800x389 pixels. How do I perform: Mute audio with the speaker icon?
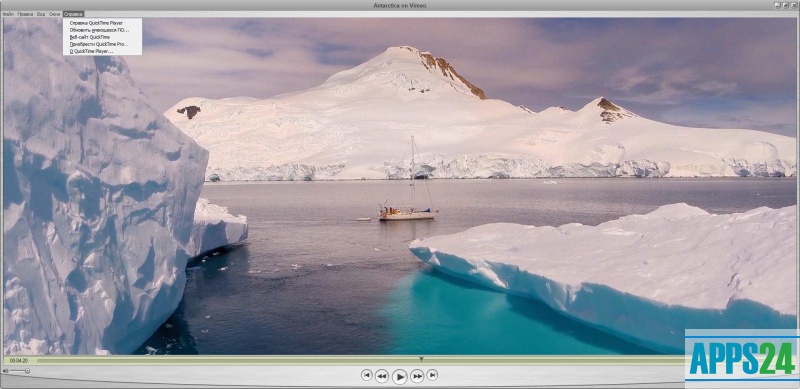click(6, 371)
